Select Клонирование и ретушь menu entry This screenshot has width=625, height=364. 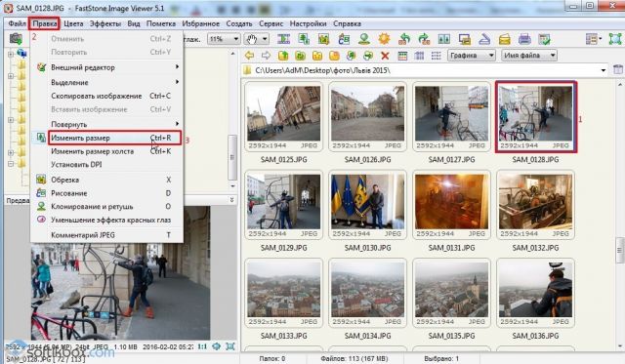click(x=106, y=206)
